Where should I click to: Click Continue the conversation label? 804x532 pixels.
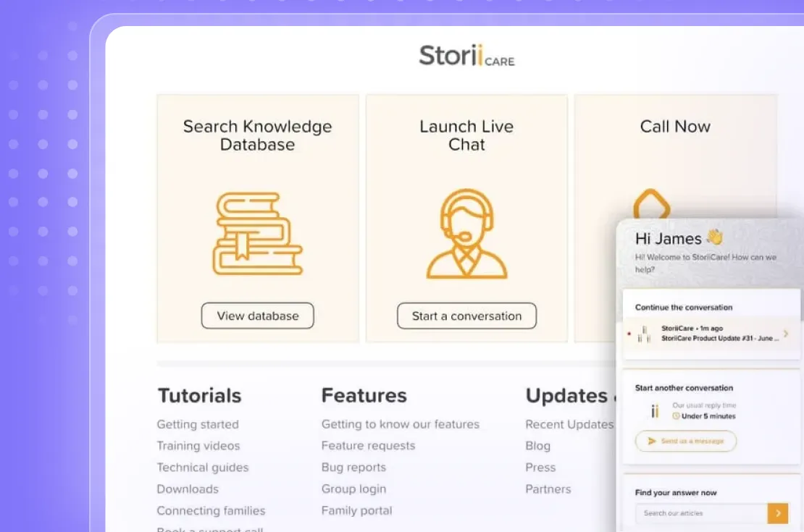684,308
